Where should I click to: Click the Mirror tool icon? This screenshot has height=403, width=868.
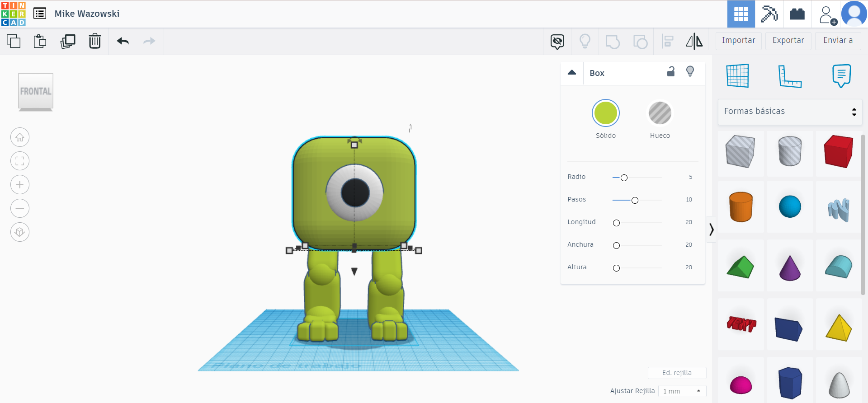694,42
